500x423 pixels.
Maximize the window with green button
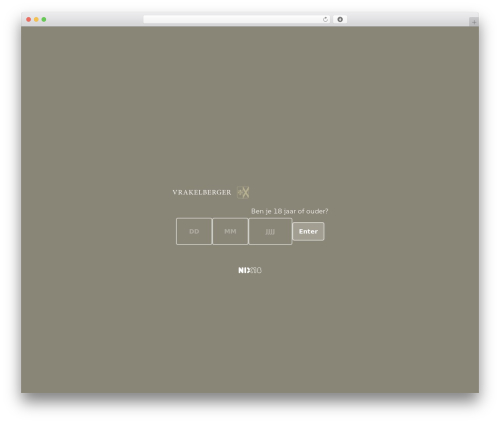coord(44,19)
